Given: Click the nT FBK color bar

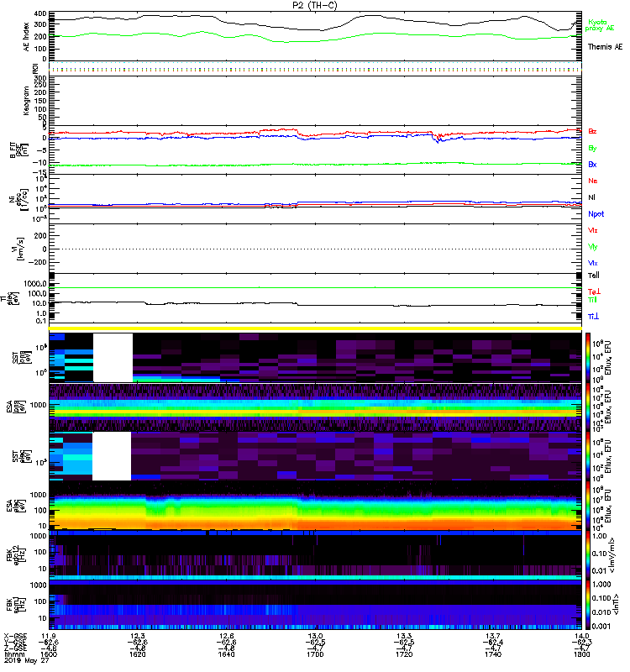Looking at the screenshot, I should click(x=588, y=605).
